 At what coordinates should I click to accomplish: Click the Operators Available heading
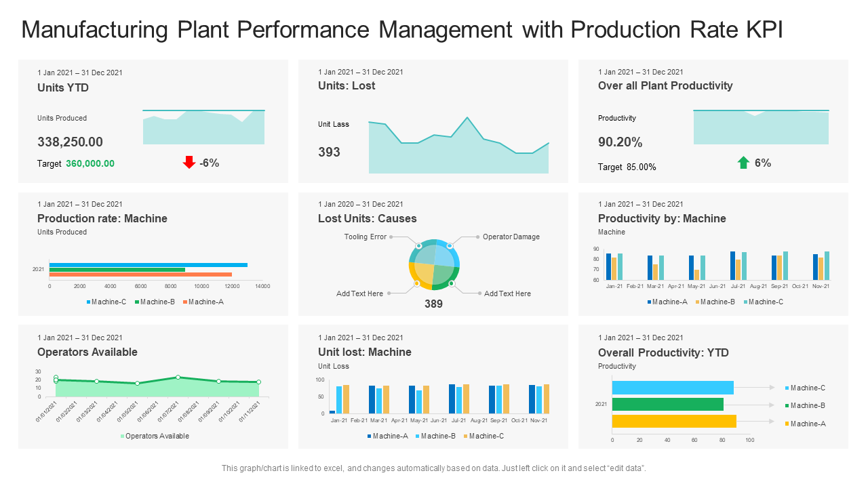click(87, 352)
